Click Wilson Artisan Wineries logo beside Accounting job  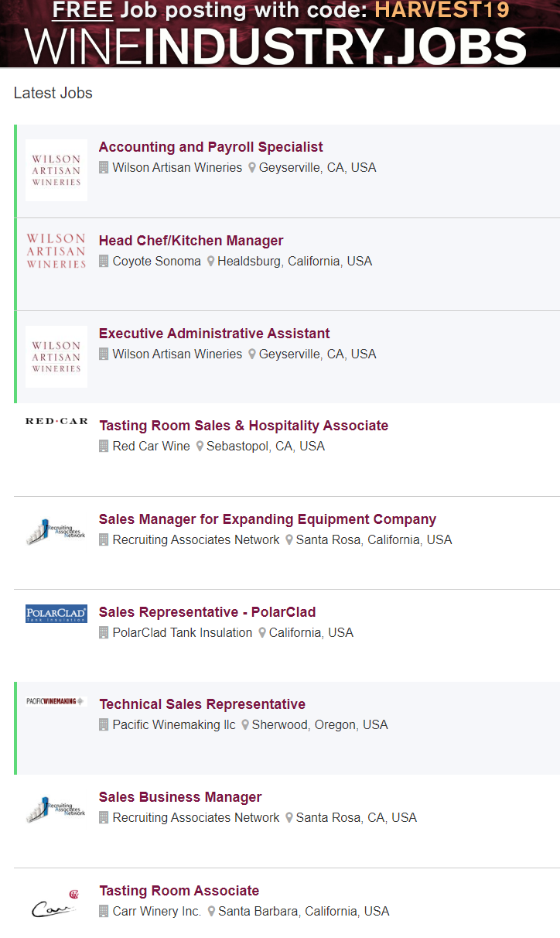pos(56,170)
